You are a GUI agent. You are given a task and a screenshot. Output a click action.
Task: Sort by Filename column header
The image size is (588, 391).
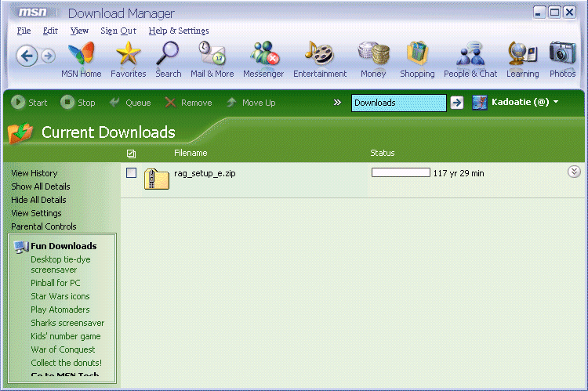(191, 153)
